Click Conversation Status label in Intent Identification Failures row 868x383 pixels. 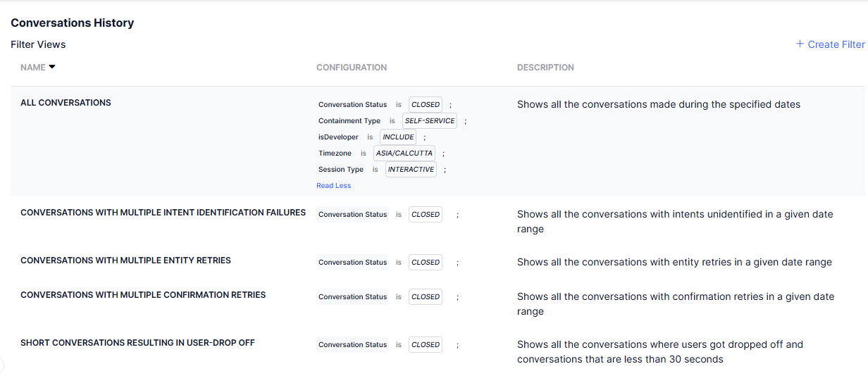352,215
